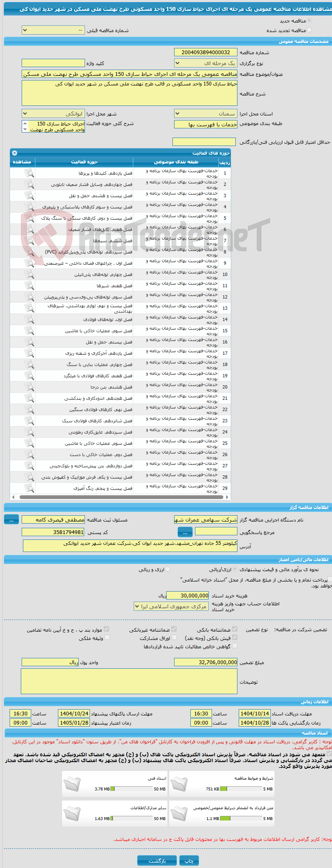Open view icon for row 29 رنگ آمیزی

click(29, 488)
